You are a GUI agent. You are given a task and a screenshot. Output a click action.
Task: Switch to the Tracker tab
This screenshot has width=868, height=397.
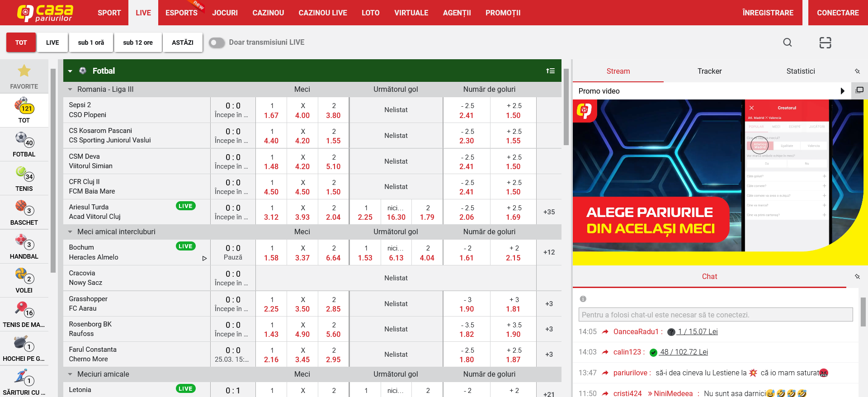[x=709, y=71]
